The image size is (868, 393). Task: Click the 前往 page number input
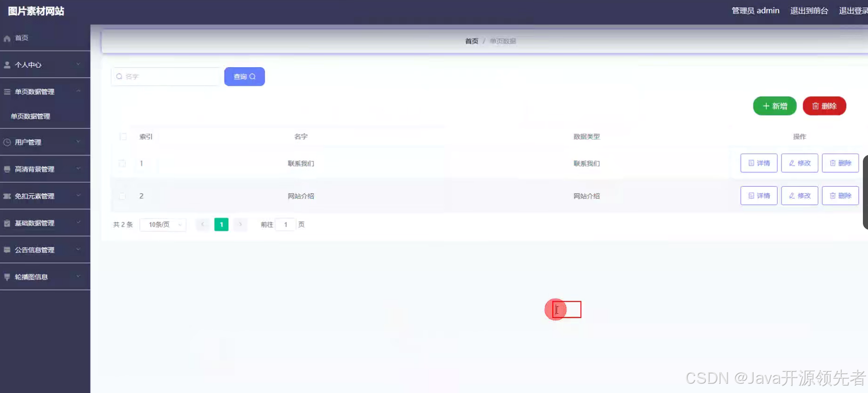tap(286, 225)
